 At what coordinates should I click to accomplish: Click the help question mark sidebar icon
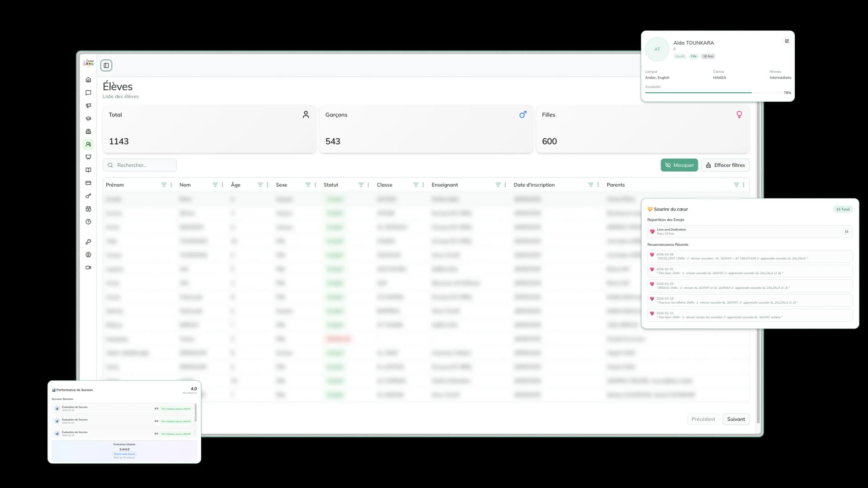(x=89, y=222)
